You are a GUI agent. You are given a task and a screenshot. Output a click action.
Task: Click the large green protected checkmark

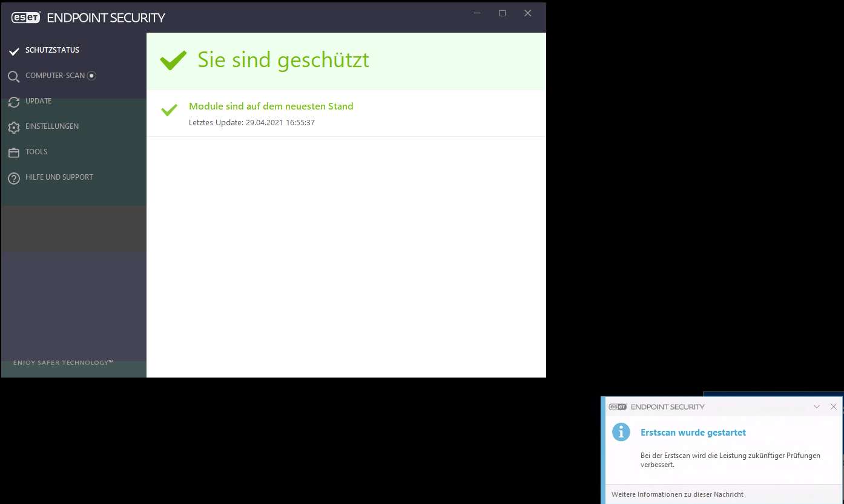[173, 60]
